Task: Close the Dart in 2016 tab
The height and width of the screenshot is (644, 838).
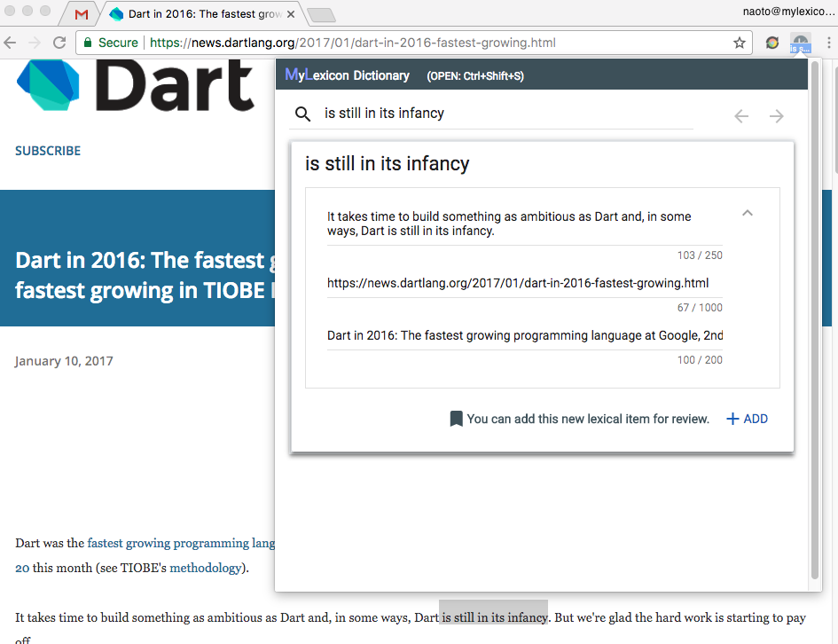Action: tap(291, 14)
